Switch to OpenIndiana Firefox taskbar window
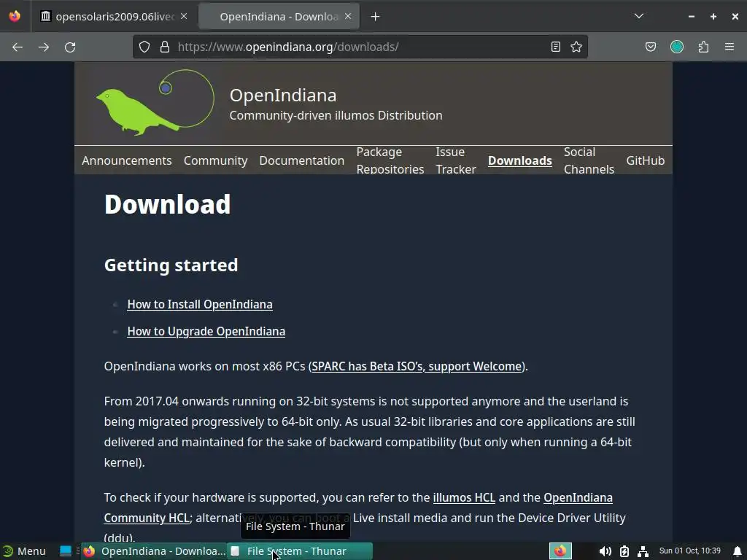 [154, 551]
